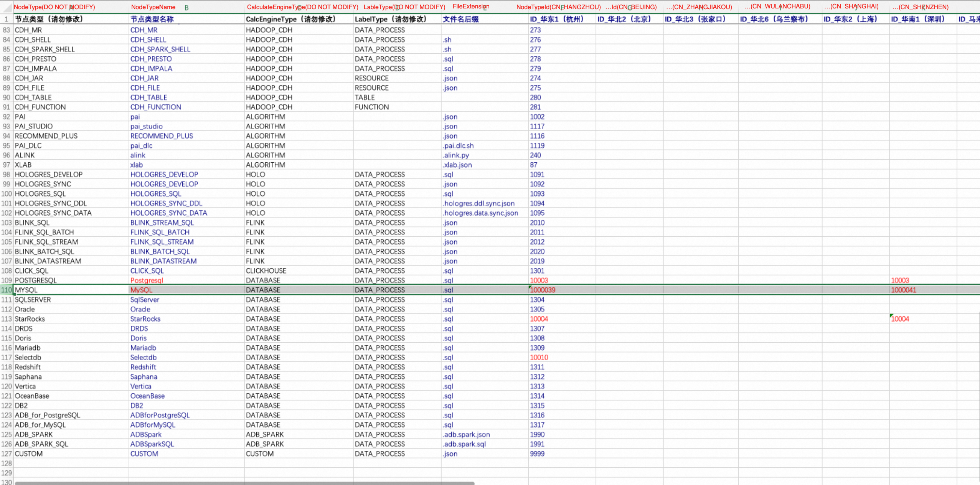
Task: Select the ADBSparkSQL name cell
Action: point(186,444)
